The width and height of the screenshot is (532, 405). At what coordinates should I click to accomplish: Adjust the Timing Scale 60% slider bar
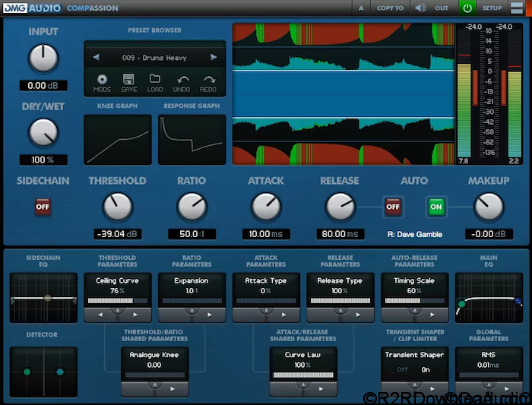415,301
